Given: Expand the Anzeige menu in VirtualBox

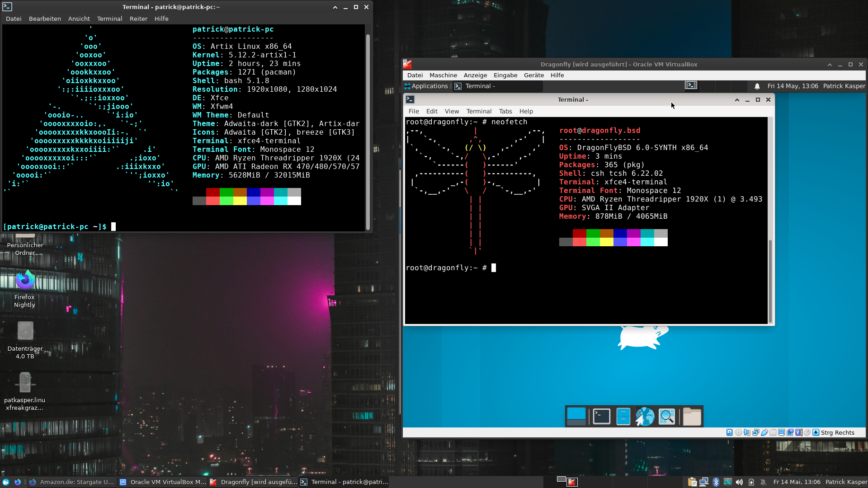Looking at the screenshot, I should click(x=475, y=75).
